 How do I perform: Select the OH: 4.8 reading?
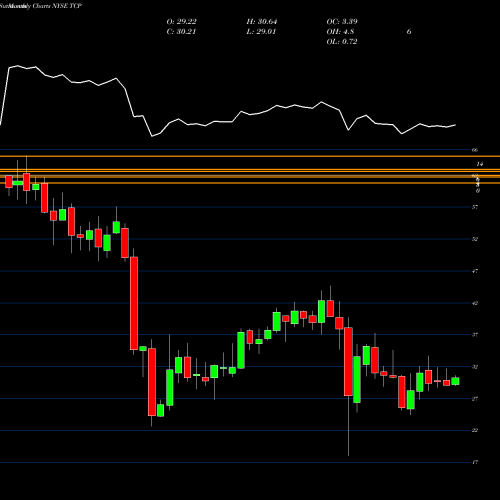(x=340, y=32)
